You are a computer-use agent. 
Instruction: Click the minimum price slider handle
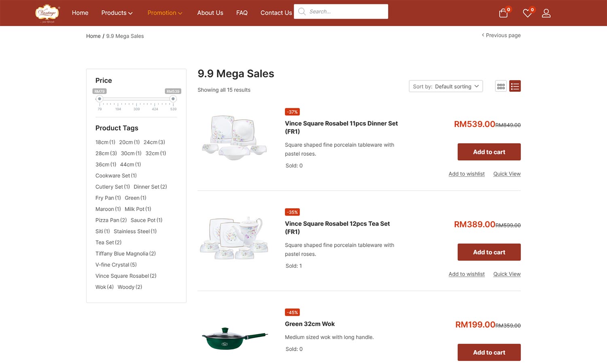100,99
